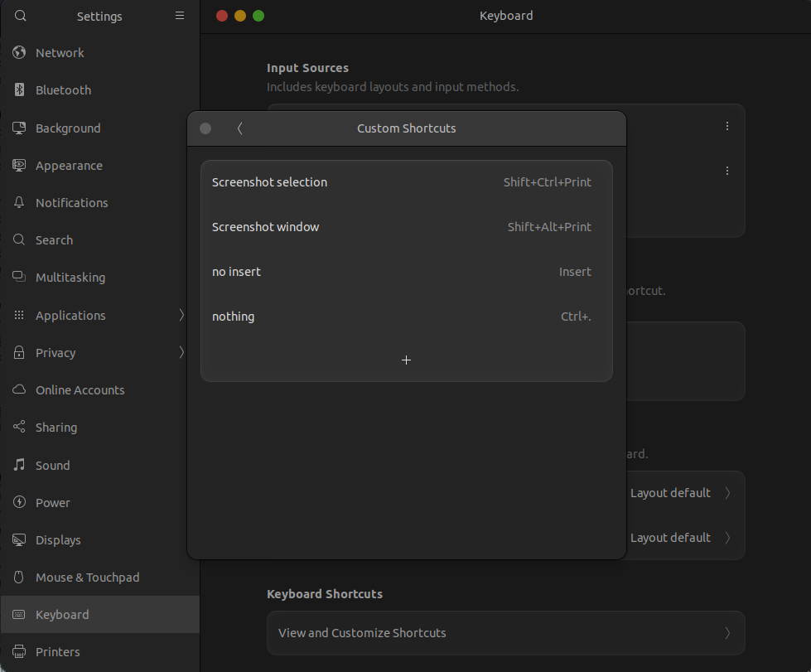This screenshot has width=811, height=672.
Task: Edit the Screenshot selection shortcut
Action: pyautogui.click(x=406, y=182)
